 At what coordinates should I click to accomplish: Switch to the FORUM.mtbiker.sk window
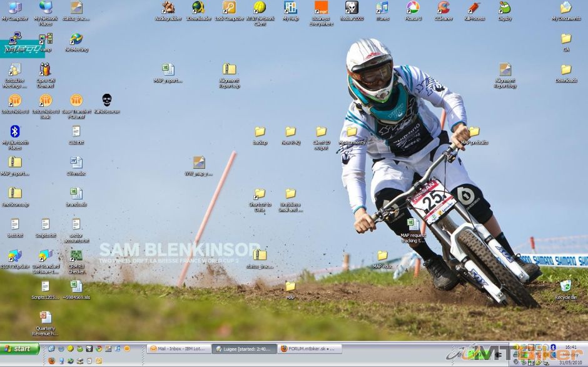(310, 348)
